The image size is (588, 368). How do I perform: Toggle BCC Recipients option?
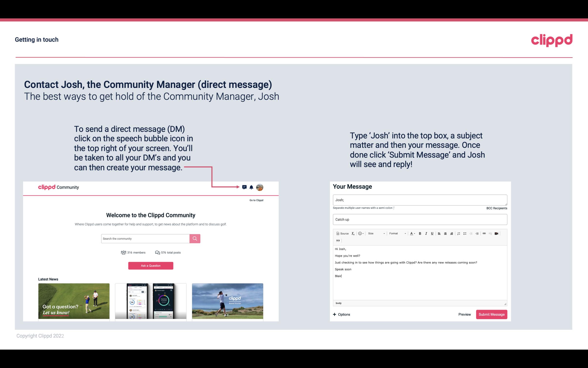point(497,208)
